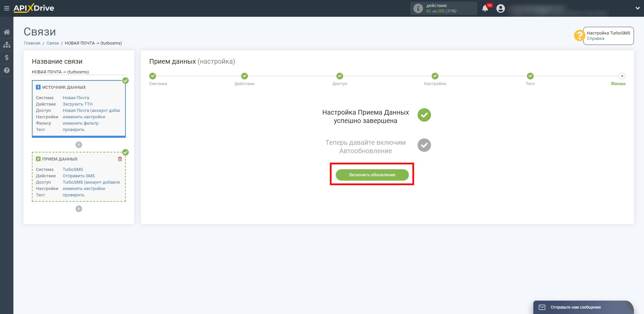Click the orange help question icon
This screenshot has height=314, width=644.
[579, 36]
